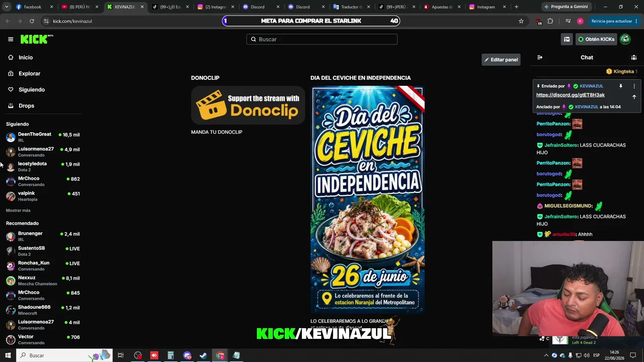The image size is (644, 362).
Task: Open the Windows notification center
Action: point(633,355)
